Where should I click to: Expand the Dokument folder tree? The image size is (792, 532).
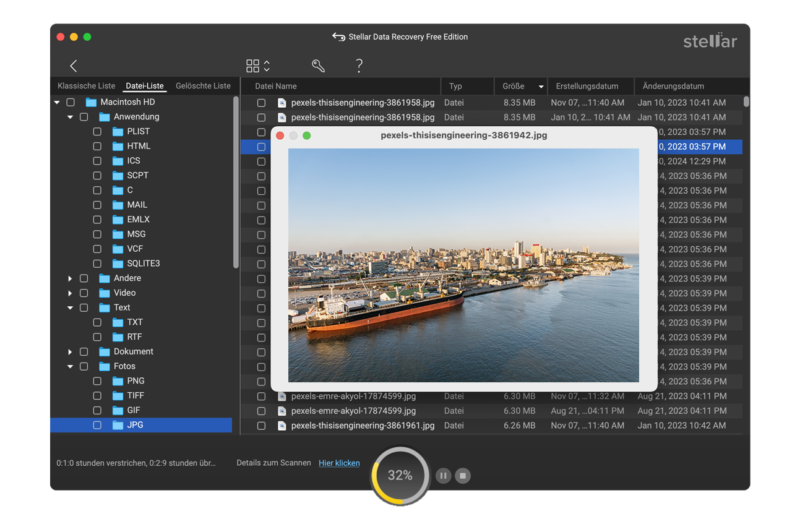(x=70, y=352)
